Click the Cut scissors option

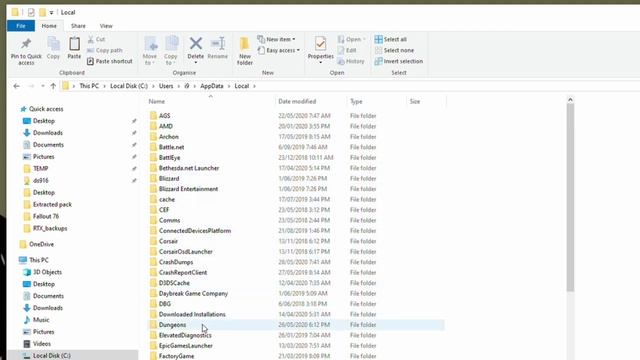tap(97, 39)
